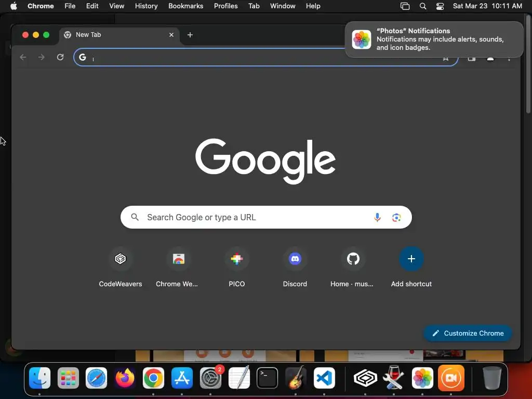The image size is (532, 399).
Task: Open Launchpad from the Dock
Action: click(68, 378)
